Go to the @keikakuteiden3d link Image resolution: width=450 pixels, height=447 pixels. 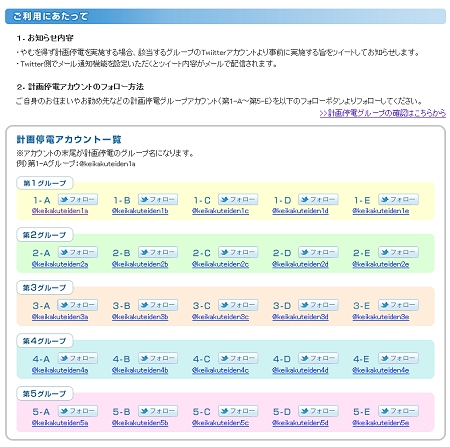pos(300,317)
